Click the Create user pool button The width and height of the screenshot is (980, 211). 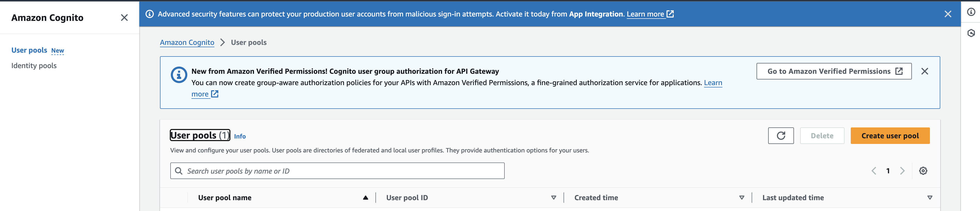point(889,136)
